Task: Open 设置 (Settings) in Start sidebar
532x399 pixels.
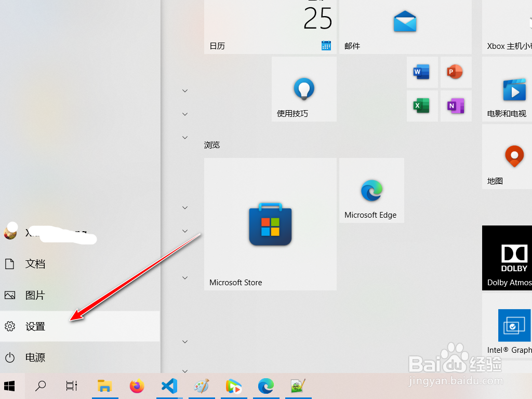Action: coord(79,326)
